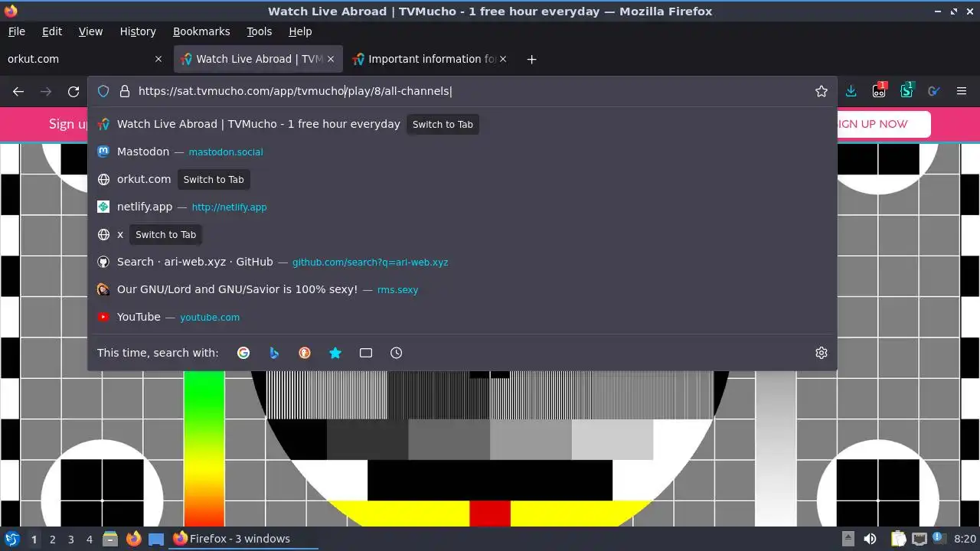
Task: Open the application launcher bird icon
Action: 11,539
